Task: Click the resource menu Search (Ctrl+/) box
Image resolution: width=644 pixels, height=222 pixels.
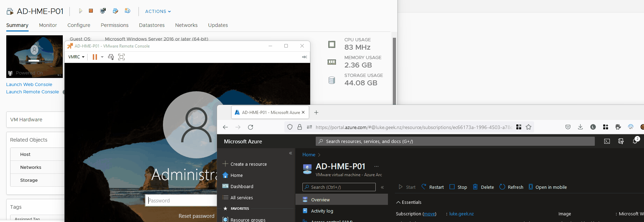Action: click(x=339, y=187)
